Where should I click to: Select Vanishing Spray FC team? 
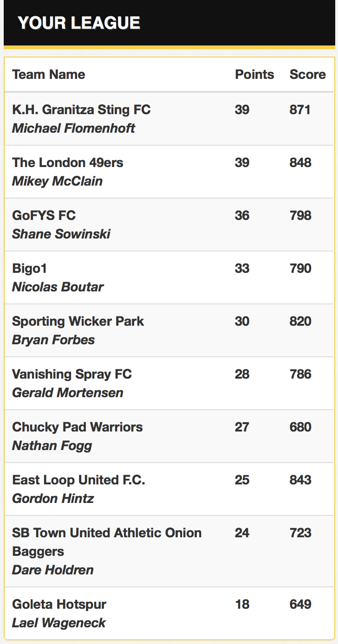72,374
